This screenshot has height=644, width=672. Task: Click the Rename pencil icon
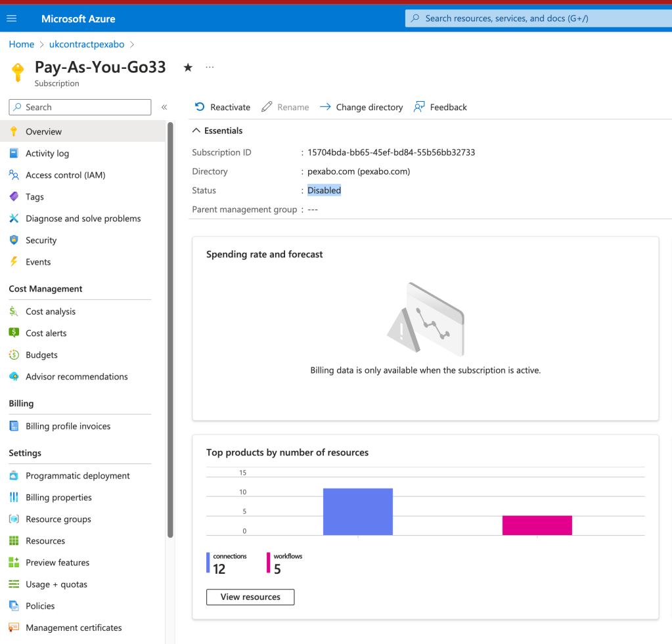pos(267,106)
